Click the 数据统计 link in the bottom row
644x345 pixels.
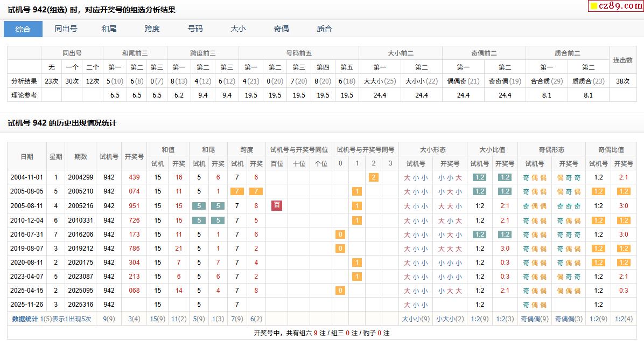[25, 319]
